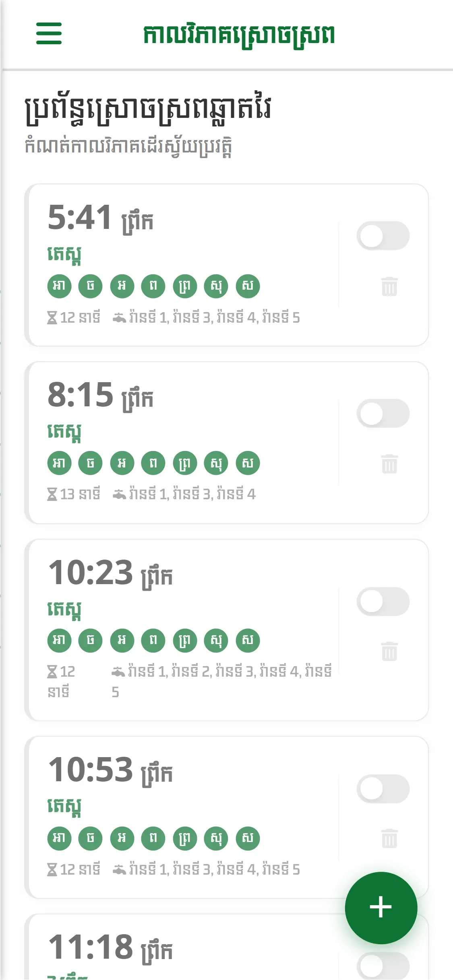Delete the 10:53 schedule
This screenshot has height=980, width=453.
click(x=389, y=838)
